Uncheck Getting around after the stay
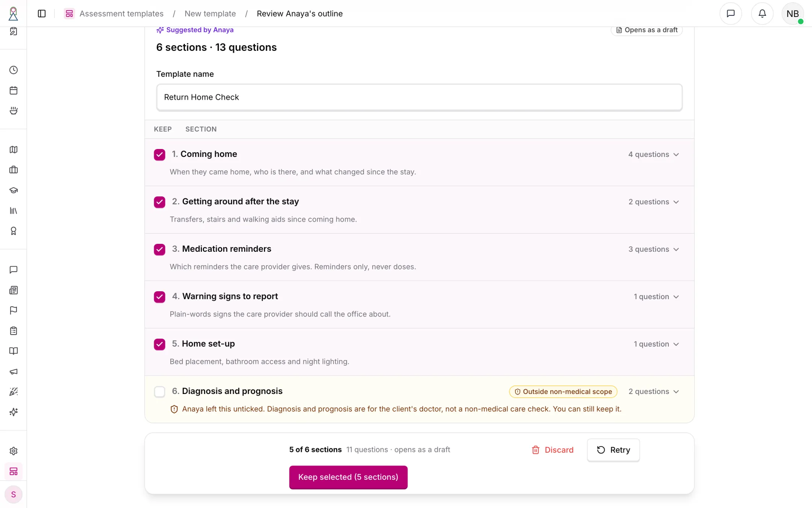 click(x=159, y=202)
